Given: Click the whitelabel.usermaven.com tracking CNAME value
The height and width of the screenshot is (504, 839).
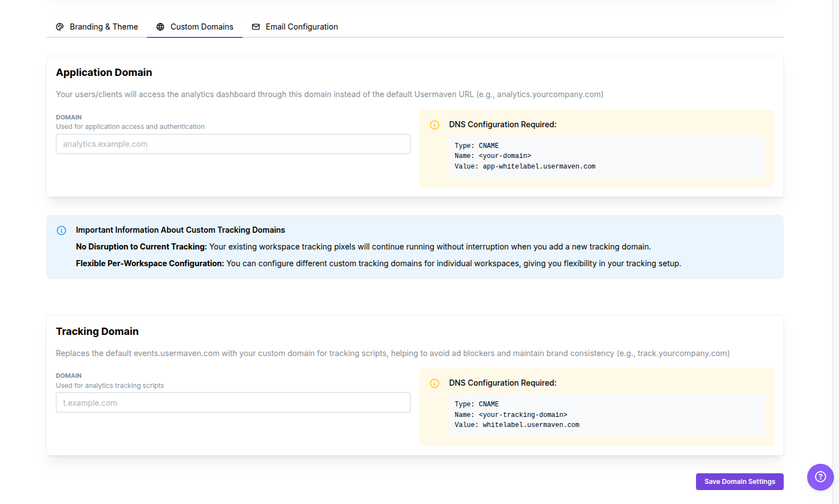Looking at the screenshot, I should (531, 425).
